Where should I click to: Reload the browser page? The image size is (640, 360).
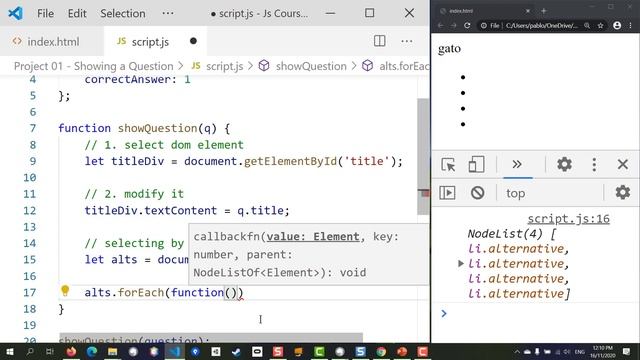[467, 25]
